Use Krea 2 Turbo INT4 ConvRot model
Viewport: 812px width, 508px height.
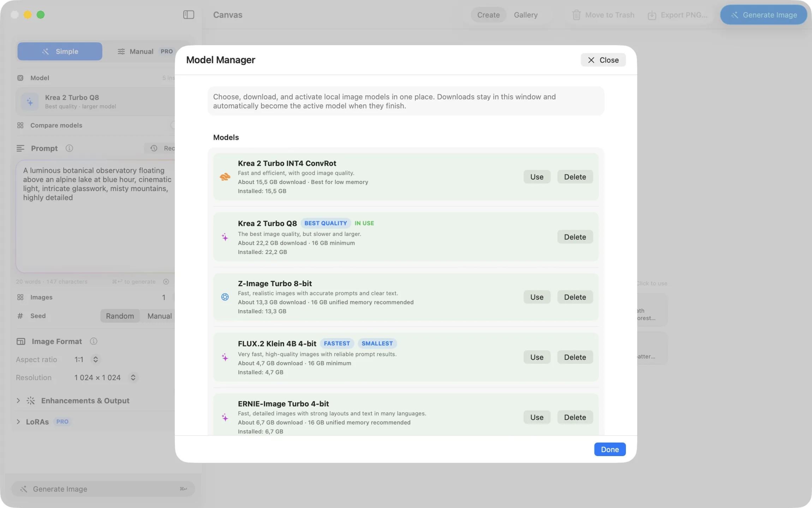point(537,177)
